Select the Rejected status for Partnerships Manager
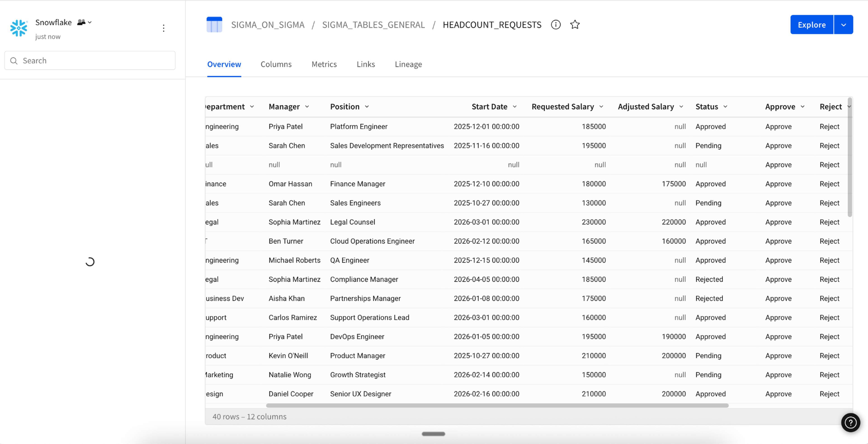868x444 pixels. pos(709,298)
